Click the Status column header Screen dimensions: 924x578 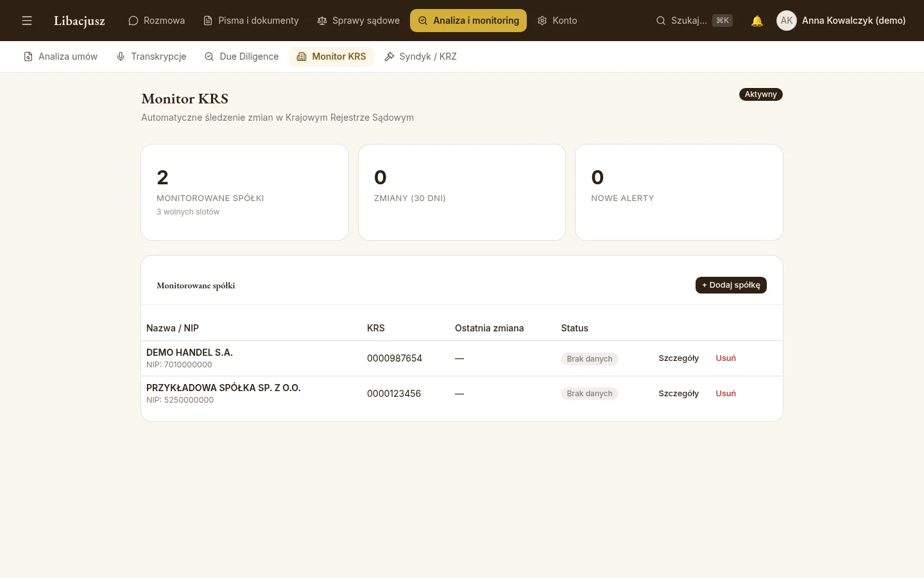tap(574, 328)
